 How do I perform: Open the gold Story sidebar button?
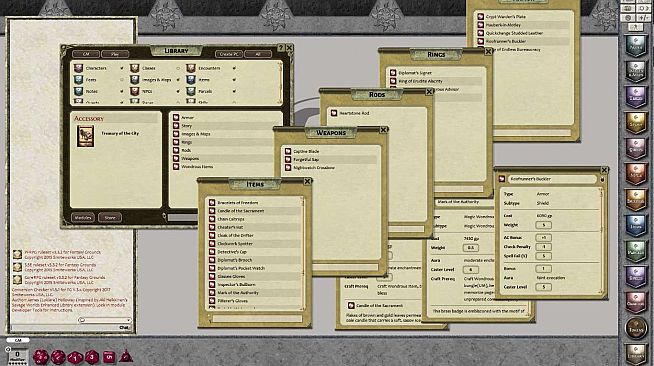(636, 123)
